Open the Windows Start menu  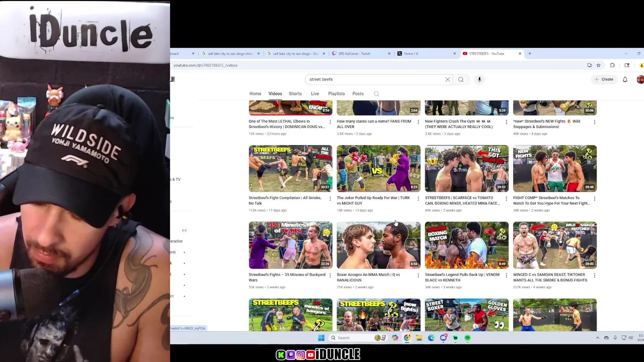tap(321, 338)
